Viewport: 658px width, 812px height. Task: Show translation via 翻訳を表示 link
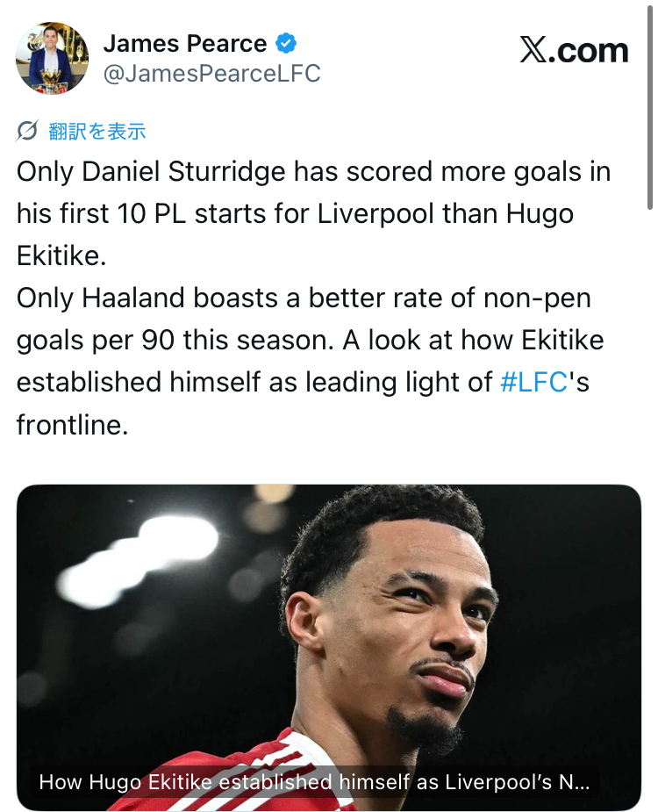click(x=97, y=132)
